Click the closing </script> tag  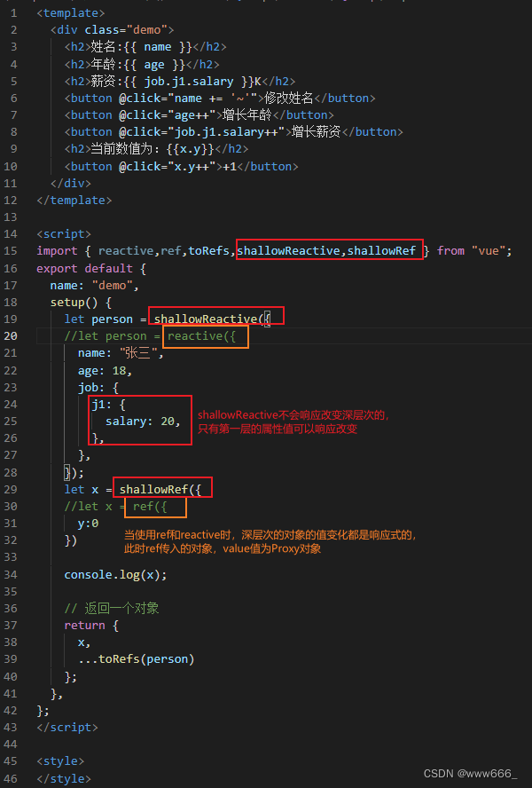(67, 728)
